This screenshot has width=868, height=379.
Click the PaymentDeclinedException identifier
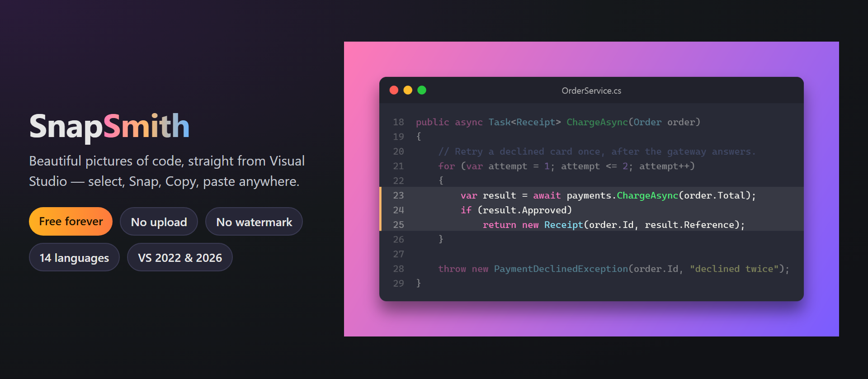point(561,269)
